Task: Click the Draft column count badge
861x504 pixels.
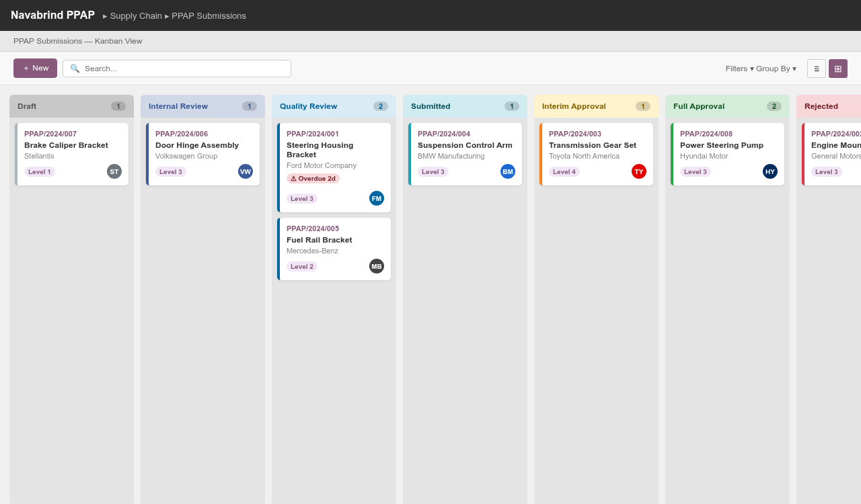Action: 118,106
